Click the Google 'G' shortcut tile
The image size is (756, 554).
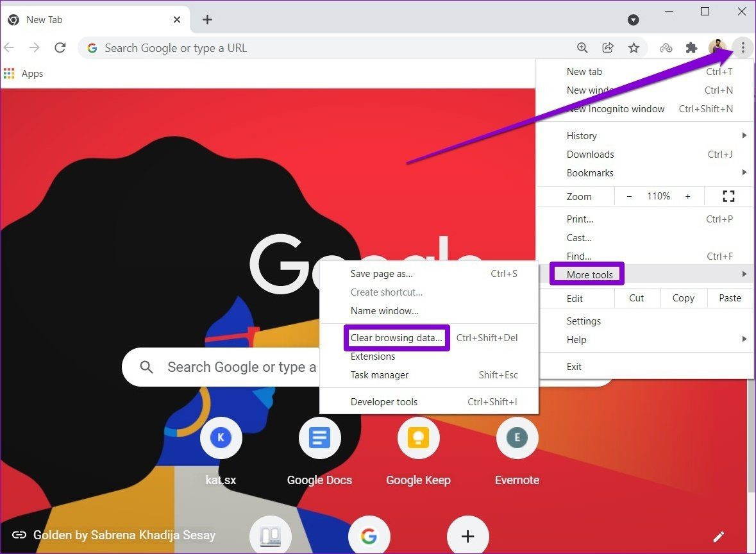[x=369, y=535]
